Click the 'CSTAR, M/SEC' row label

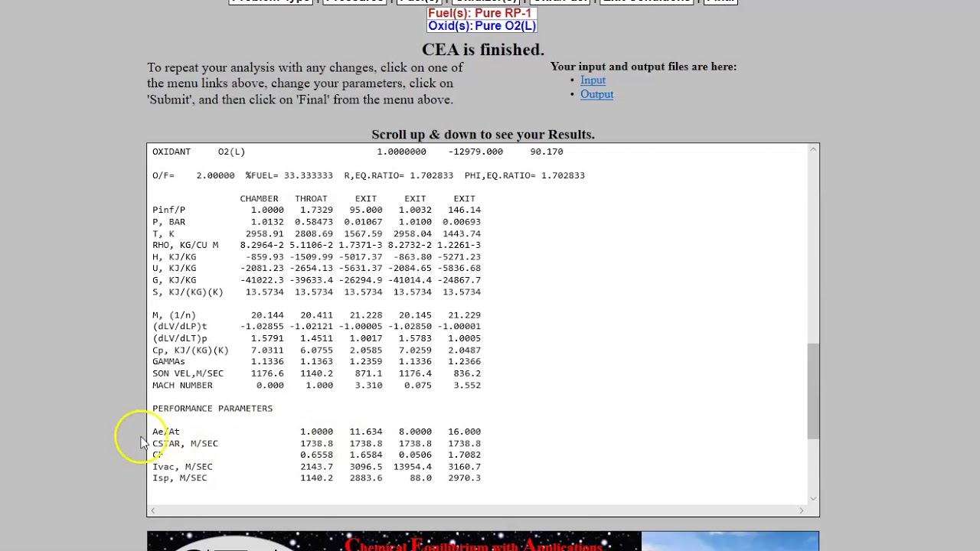[x=185, y=444]
